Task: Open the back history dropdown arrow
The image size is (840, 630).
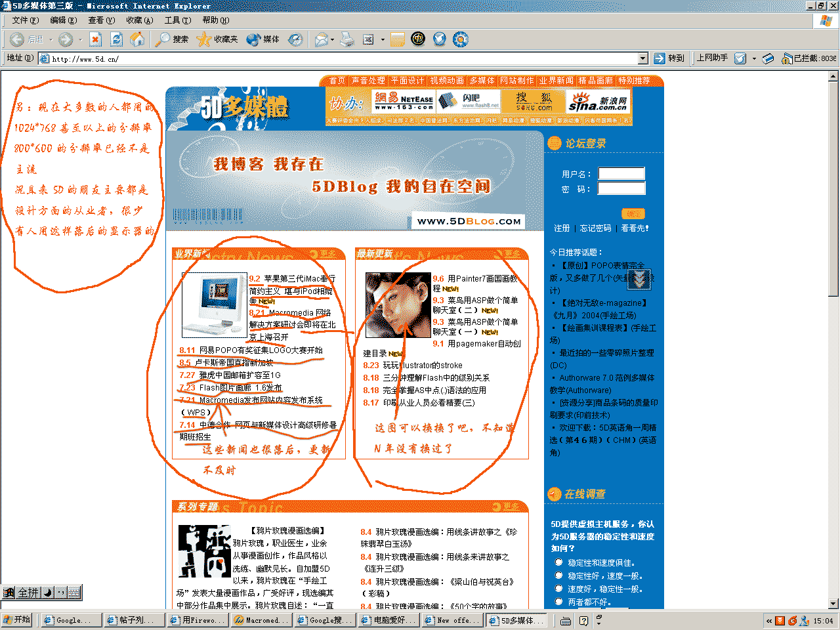Action: pyautogui.click(x=51, y=39)
